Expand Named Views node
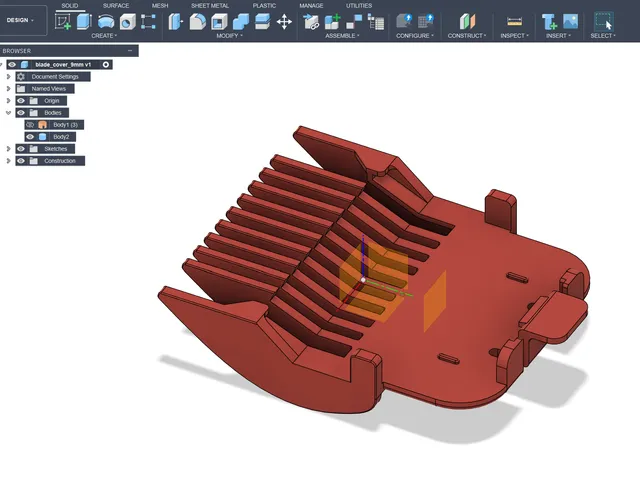 8,89
